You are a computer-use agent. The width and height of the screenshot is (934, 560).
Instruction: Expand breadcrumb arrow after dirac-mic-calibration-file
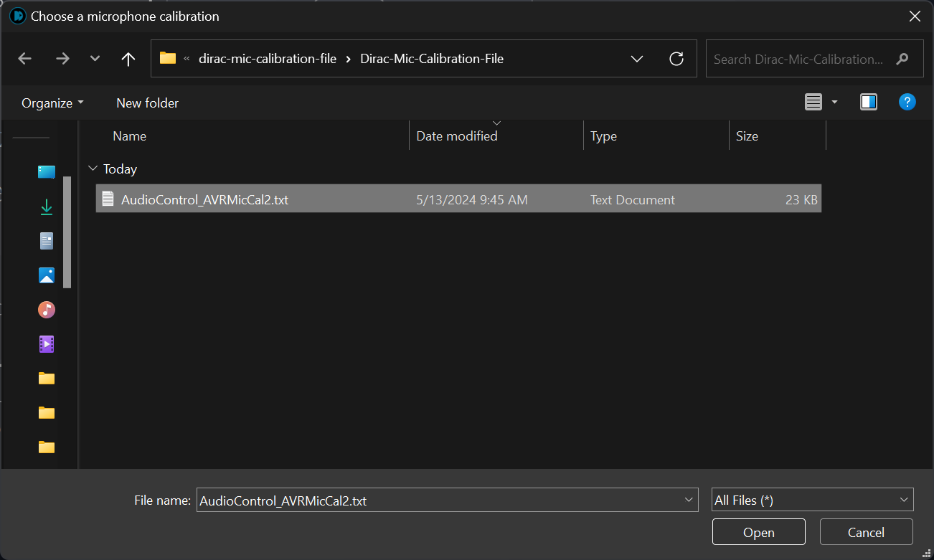point(349,59)
